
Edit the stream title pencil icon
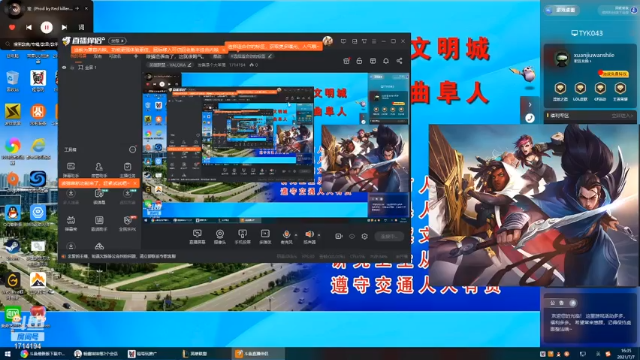coord(269,56)
